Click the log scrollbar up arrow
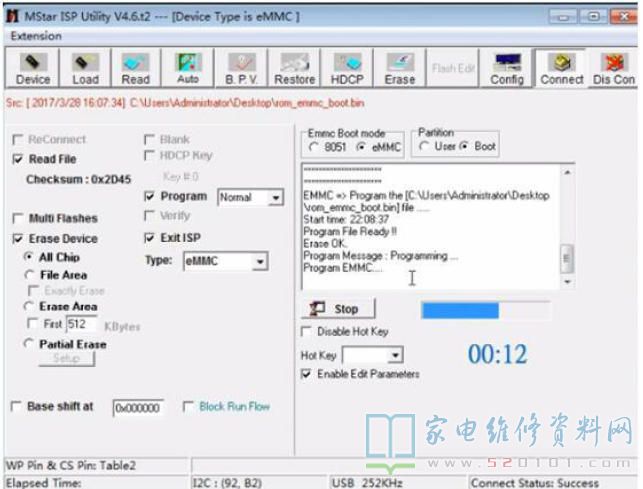643x489 pixels. pos(568,172)
